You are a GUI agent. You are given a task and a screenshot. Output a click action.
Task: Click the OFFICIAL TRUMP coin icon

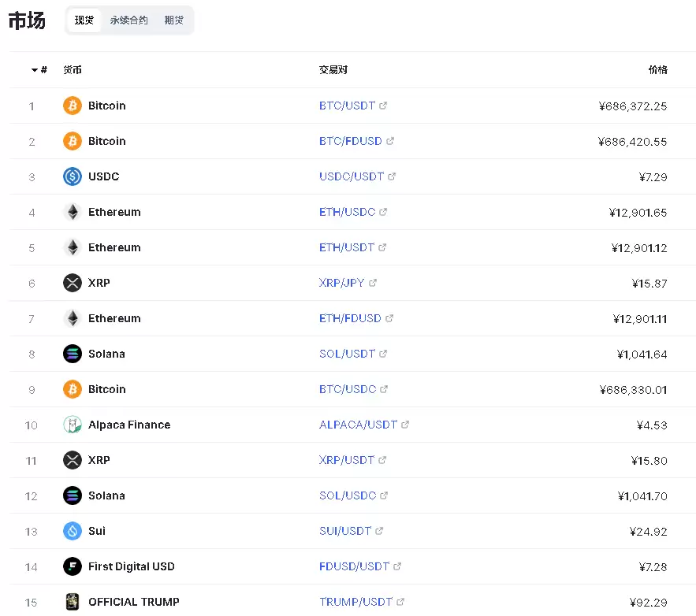(x=72, y=602)
